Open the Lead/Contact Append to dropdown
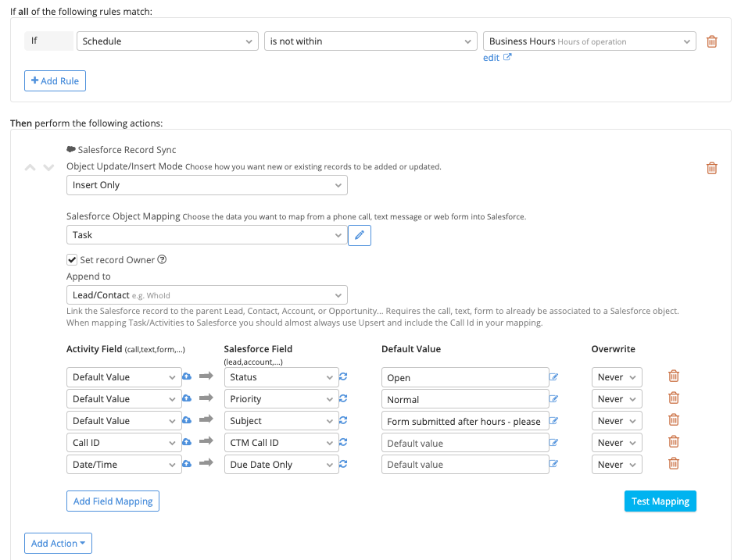Image resolution: width=741 pixels, height=560 pixels. tap(206, 295)
